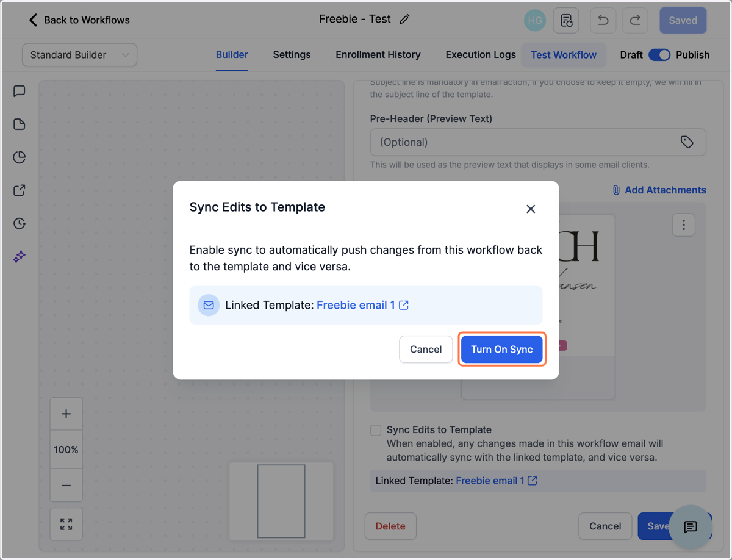Open the version history notes icon
The height and width of the screenshot is (560, 732).
tap(566, 20)
